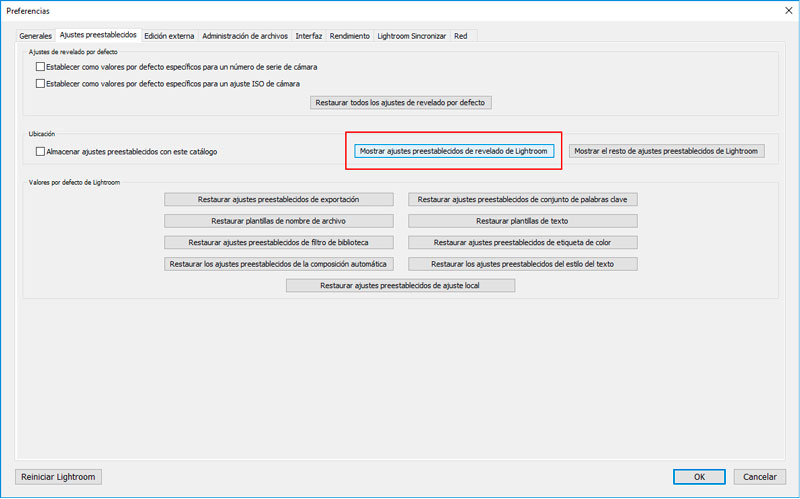Switch to the Red tab
Screen dimensions: 800x499
[x=461, y=36]
